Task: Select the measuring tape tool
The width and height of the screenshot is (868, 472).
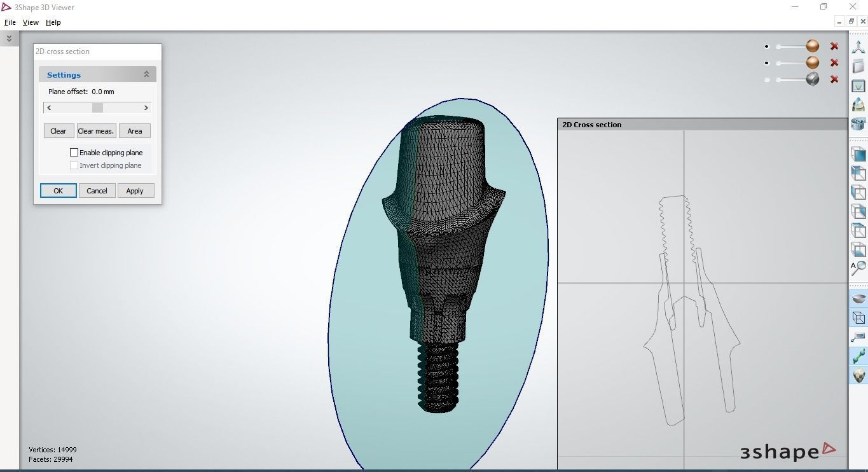Action: point(858,123)
